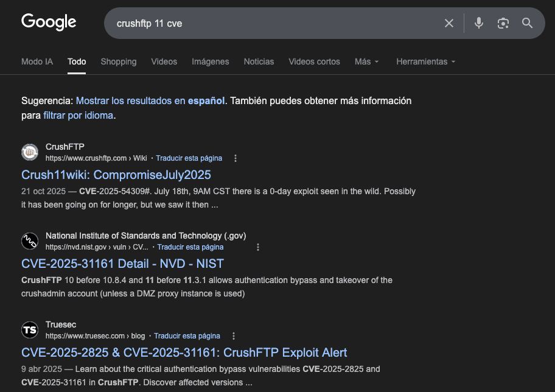Expand the Más dropdown
555x392 pixels.
coord(366,61)
